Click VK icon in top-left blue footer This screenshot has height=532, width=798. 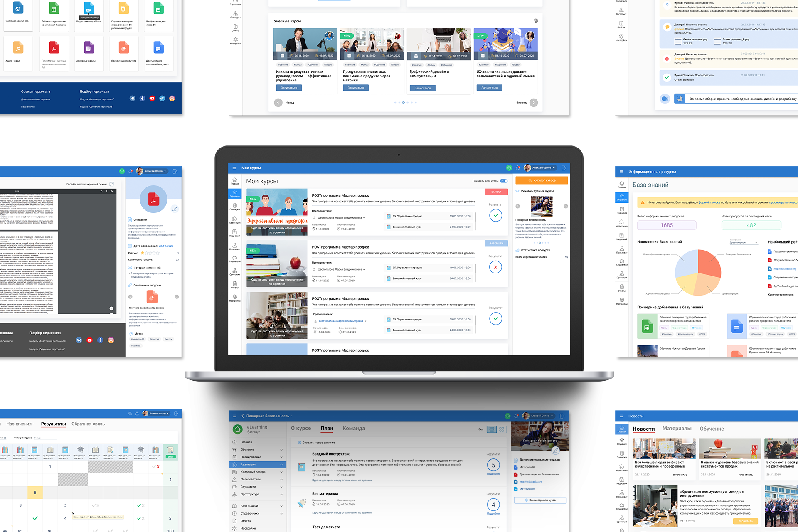pos(132,99)
